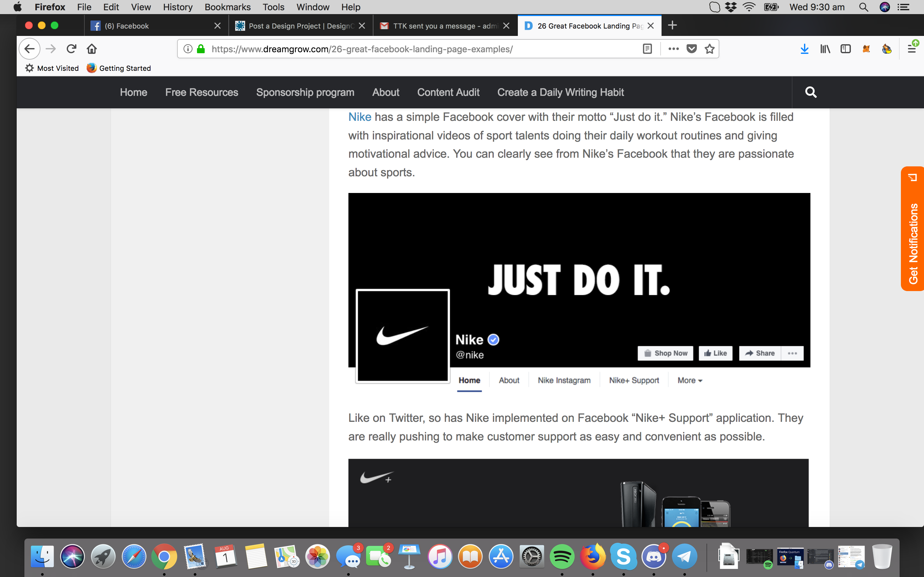The height and width of the screenshot is (577, 924).
Task: Click the Nike hyperlink in the article
Action: [360, 117]
